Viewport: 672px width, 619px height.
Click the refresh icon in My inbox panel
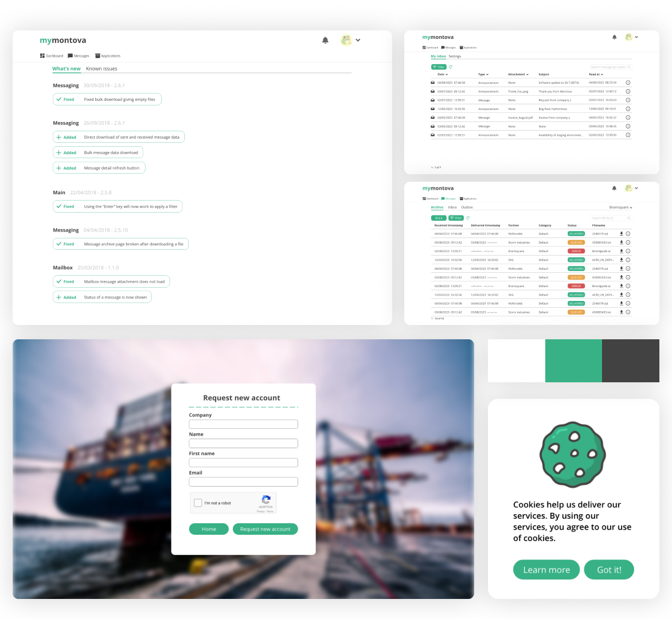(451, 67)
